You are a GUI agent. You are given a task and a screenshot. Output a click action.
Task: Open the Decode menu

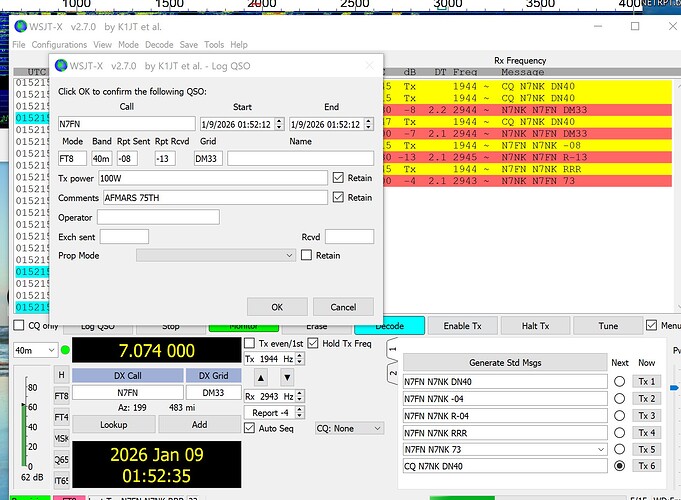coord(159,45)
